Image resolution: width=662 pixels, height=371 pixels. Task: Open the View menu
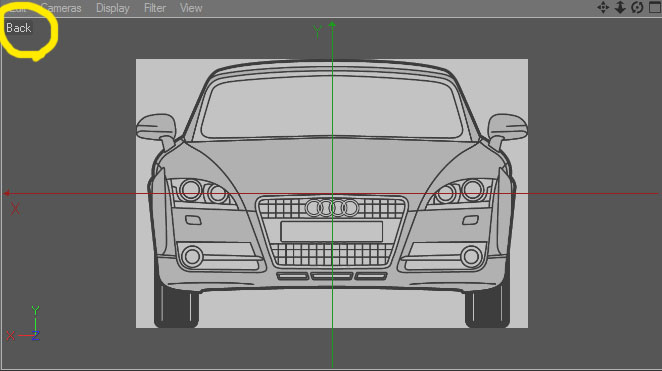[x=191, y=8]
